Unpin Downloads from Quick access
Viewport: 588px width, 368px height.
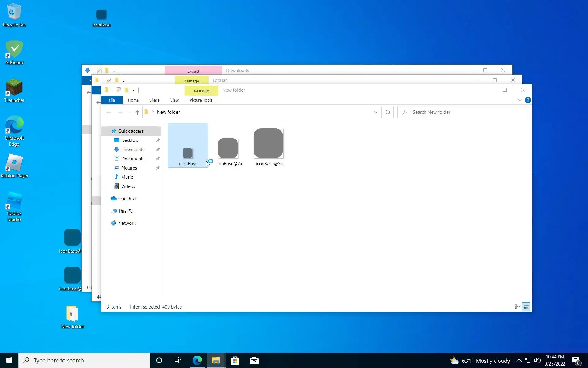(x=158, y=150)
